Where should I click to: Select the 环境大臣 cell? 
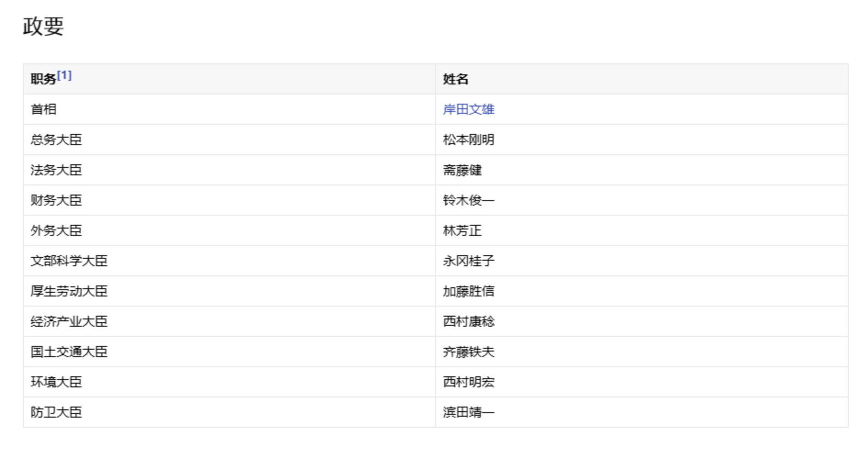(x=229, y=382)
